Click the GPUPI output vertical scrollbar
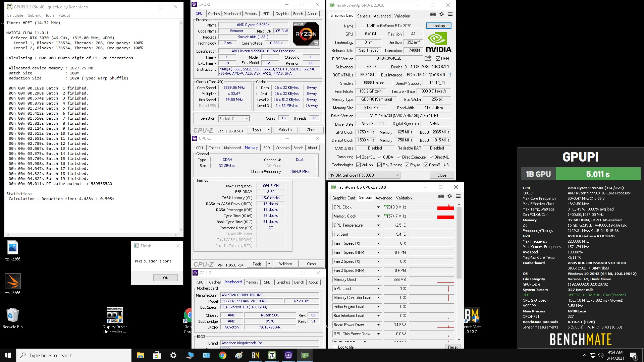Screen dimensions: 644x362 tap(181, 126)
